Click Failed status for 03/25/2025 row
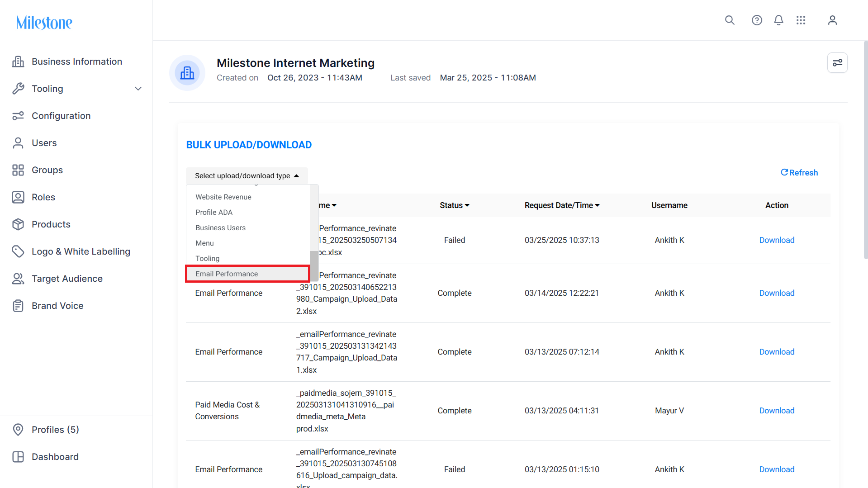This screenshot has width=868, height=488. click(x=454, y=240)
